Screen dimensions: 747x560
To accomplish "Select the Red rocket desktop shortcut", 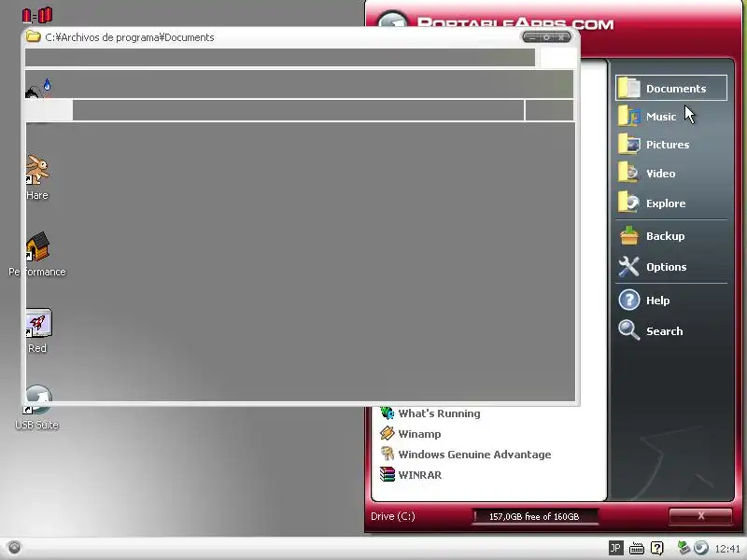I will coord(37,331).
